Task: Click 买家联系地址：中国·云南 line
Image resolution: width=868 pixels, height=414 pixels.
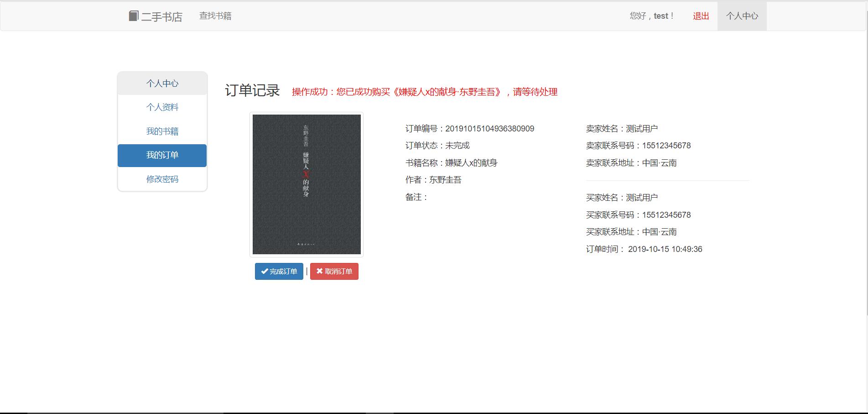Action: (631, 232)
